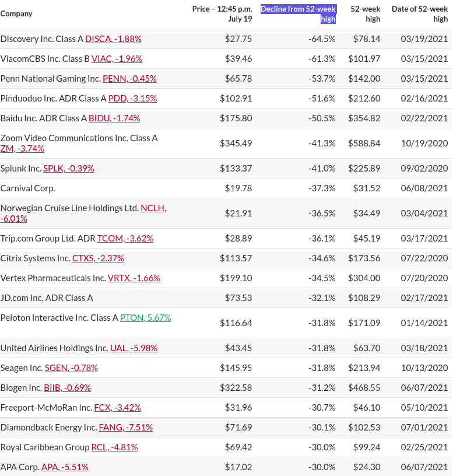Open the DISCA ticker link
This screenshot has height=476, width=453.
[113, 39]
